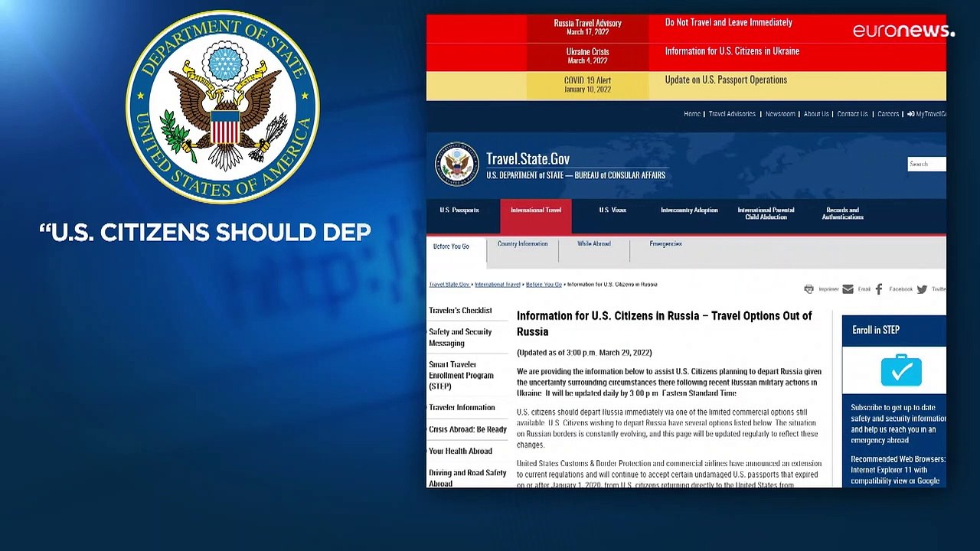This screenshot has width=980, height=551.
Task: Open Your Health Abroad sidebar link
Action: click(x=460, y=452)
